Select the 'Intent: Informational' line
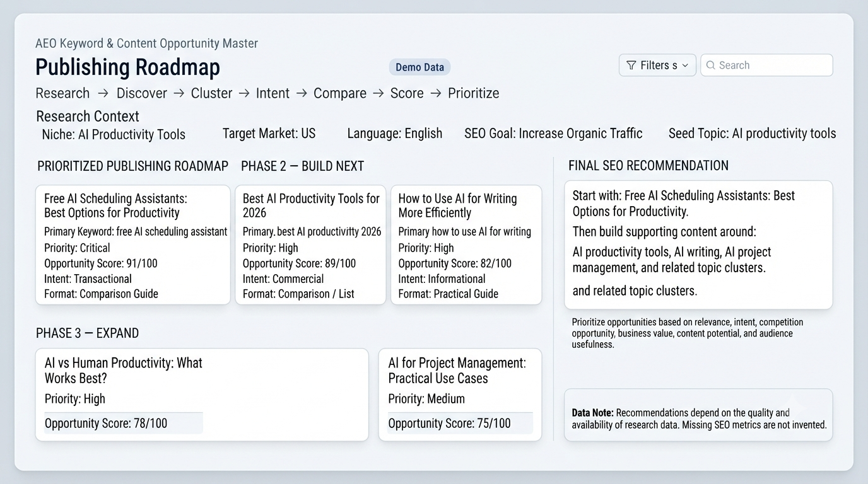This screenshot has height=484, width=868. [x=442, y=279]
